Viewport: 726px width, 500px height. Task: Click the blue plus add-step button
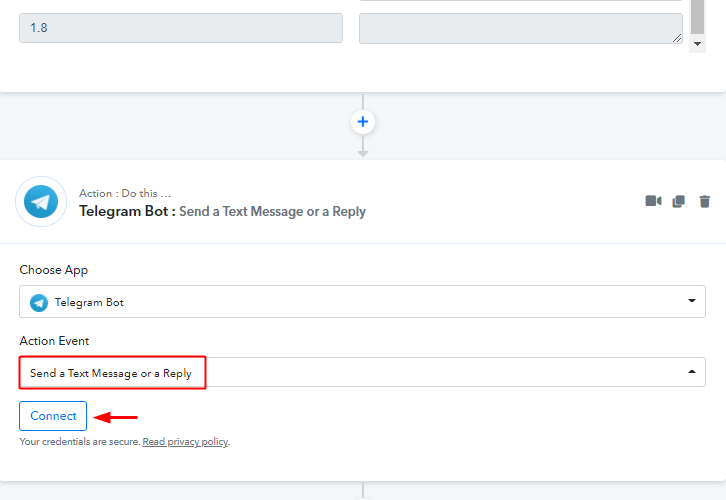pos(363,122)
